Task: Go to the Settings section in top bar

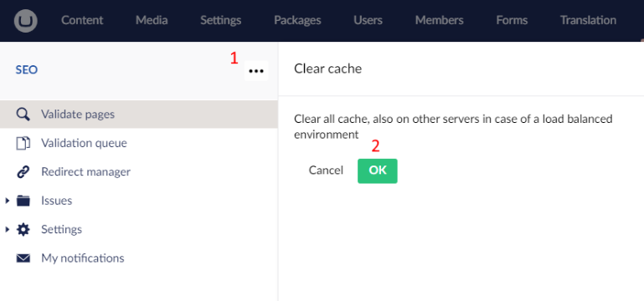Action: [x=220, y=20]
